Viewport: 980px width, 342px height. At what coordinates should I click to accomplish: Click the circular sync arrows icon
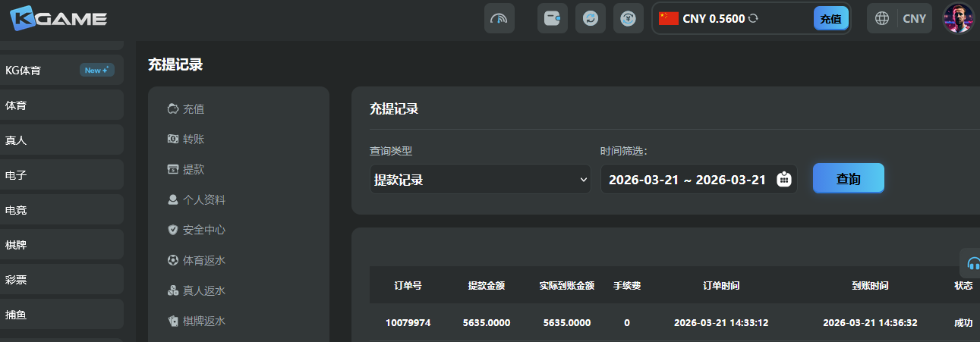tap(590, 19)
